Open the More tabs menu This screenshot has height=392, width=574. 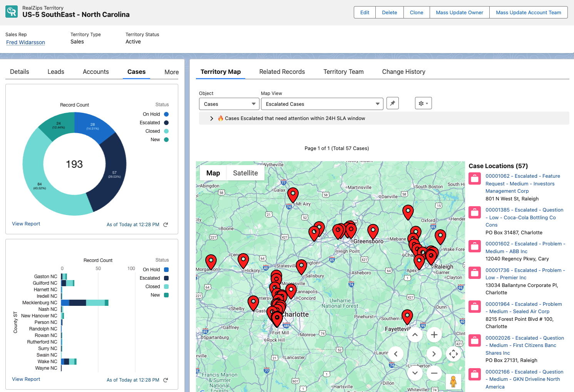click(x=171, y=72)
